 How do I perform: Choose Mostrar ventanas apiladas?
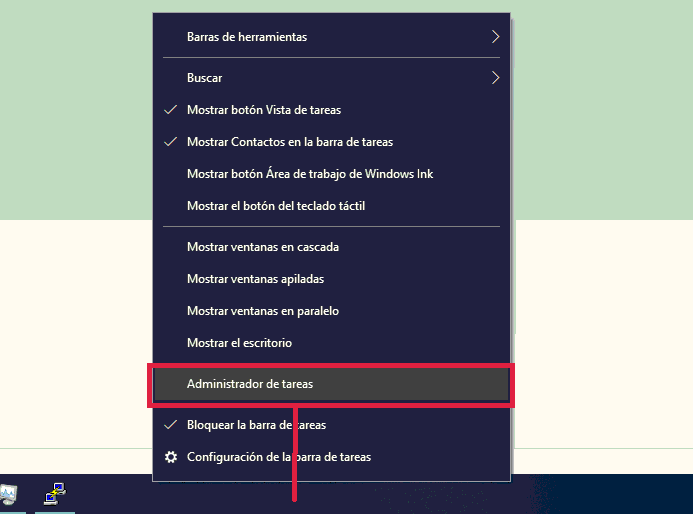click(x=255, y=279)
